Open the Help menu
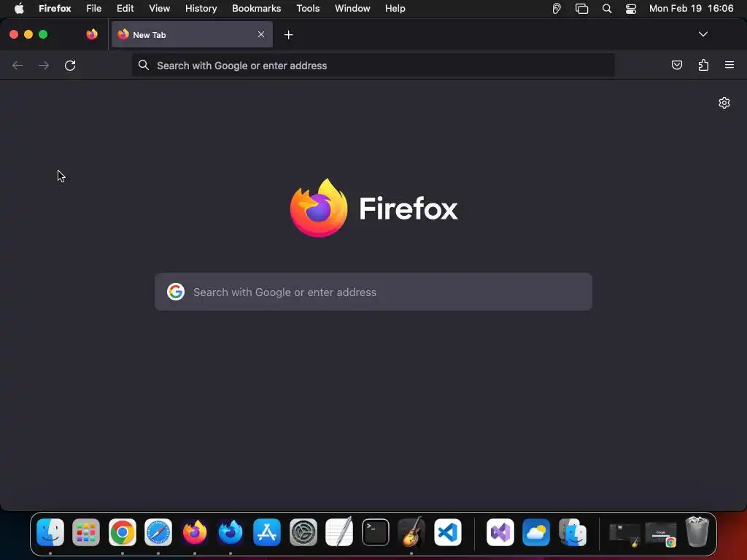Viewport: 747px width, 560px height. click(x=395, y=8)
